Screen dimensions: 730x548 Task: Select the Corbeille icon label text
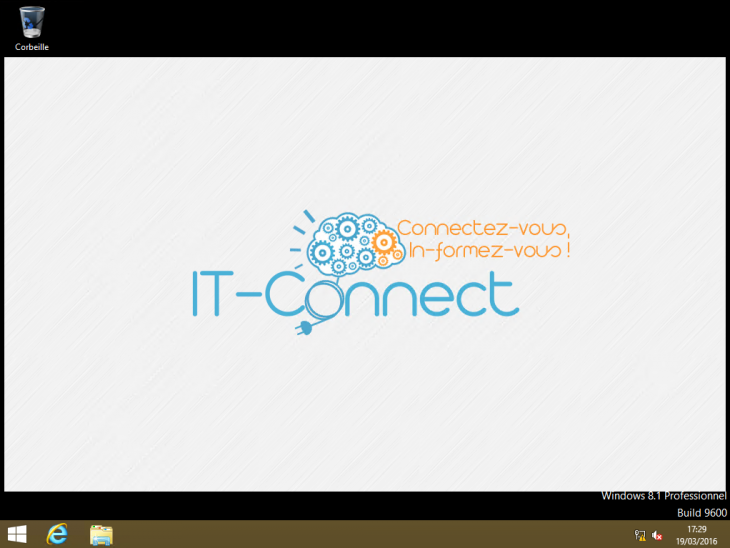[32, 47]
